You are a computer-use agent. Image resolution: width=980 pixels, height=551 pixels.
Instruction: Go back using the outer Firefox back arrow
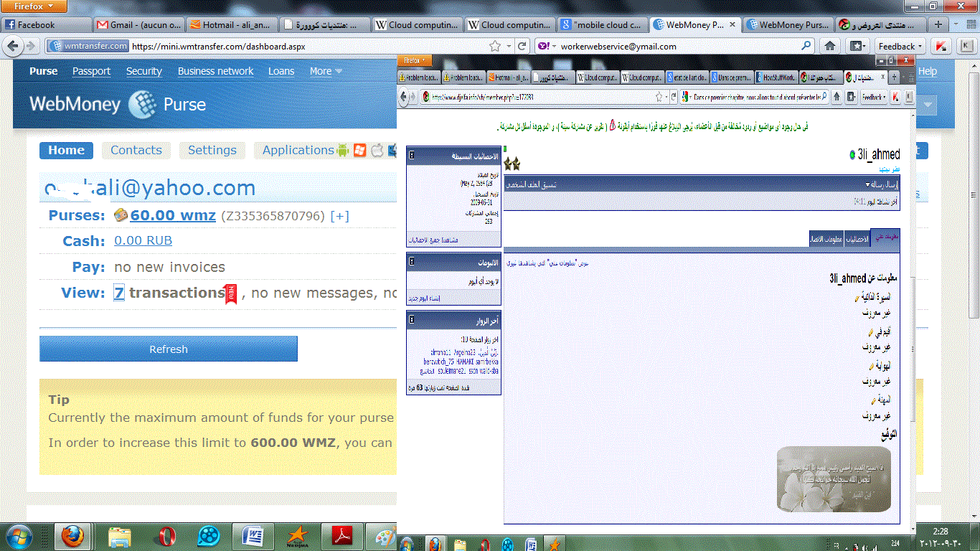tap(13, 46)
